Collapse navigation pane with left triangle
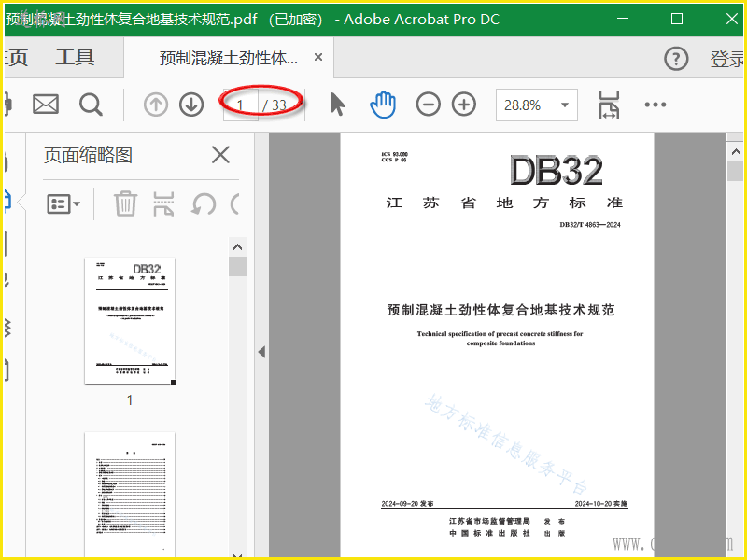 [261, 352]
